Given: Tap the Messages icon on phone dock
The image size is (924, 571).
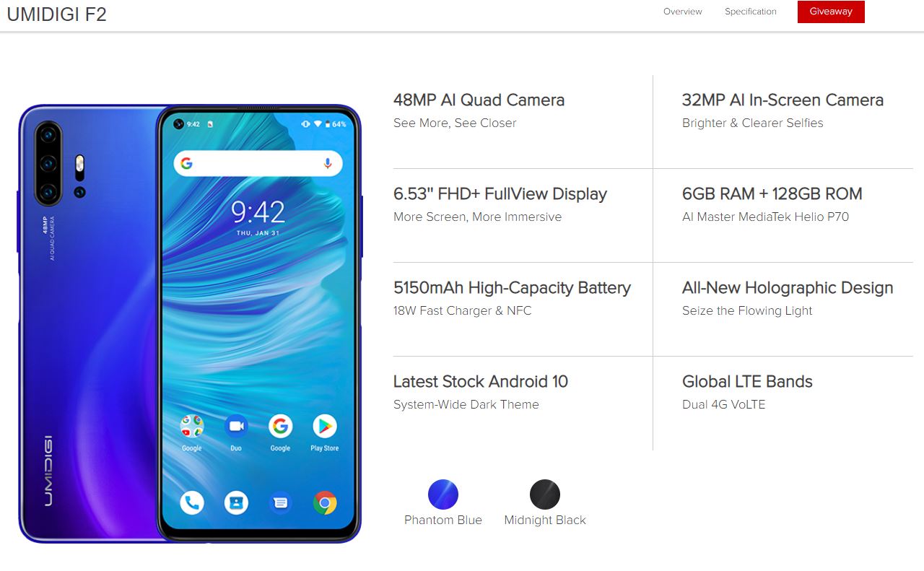Looking at the screenshot, I should coord(280,502).
